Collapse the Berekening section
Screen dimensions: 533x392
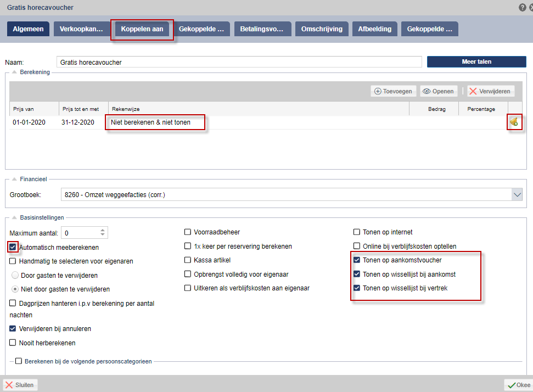coord(14,72)
